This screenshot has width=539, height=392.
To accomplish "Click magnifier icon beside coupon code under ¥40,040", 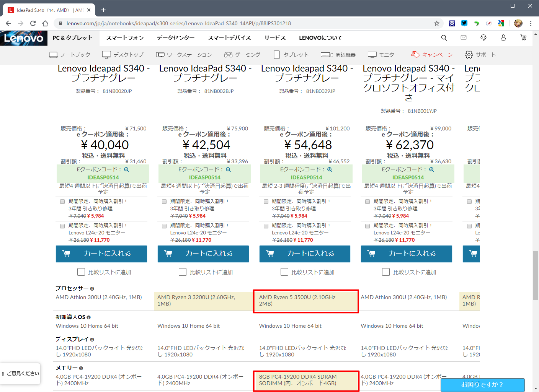I will [126, 169].
